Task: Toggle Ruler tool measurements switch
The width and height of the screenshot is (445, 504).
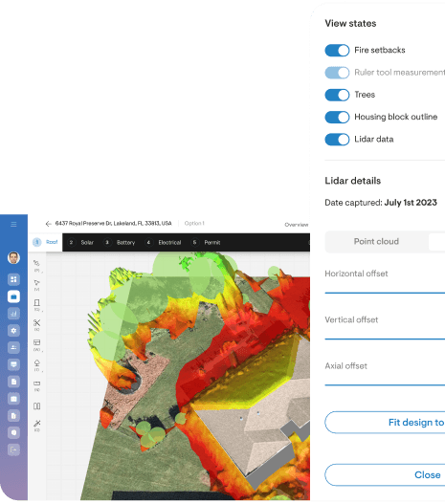Action: click(x=337, y=73)
